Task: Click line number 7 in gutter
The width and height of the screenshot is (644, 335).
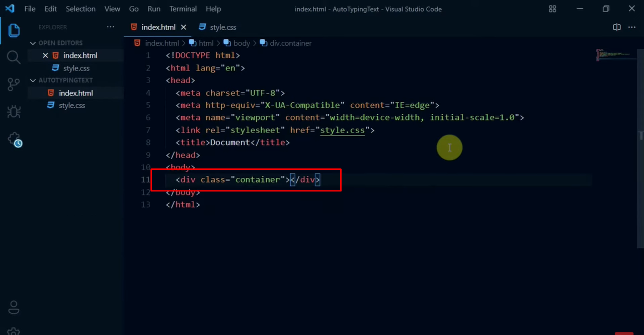Action: 148,130
